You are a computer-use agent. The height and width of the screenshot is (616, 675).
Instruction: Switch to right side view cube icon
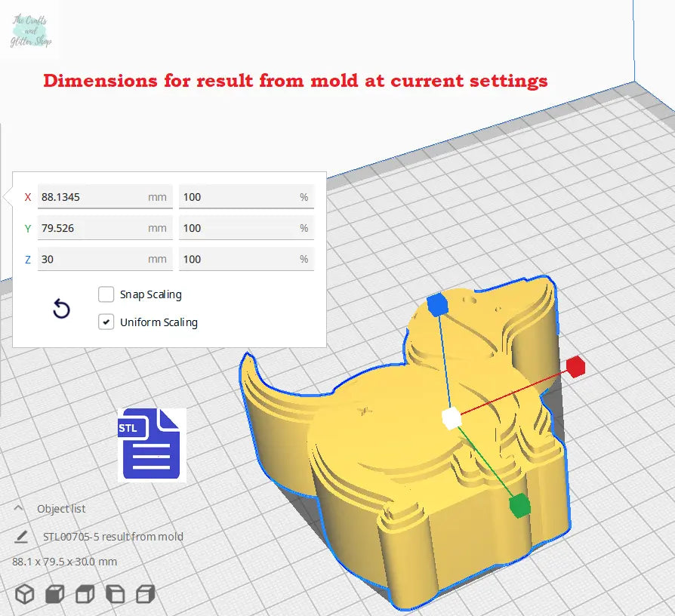point(145,594)
